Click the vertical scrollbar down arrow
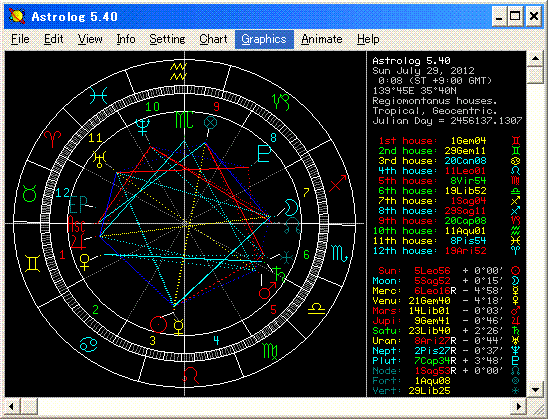 535,390
